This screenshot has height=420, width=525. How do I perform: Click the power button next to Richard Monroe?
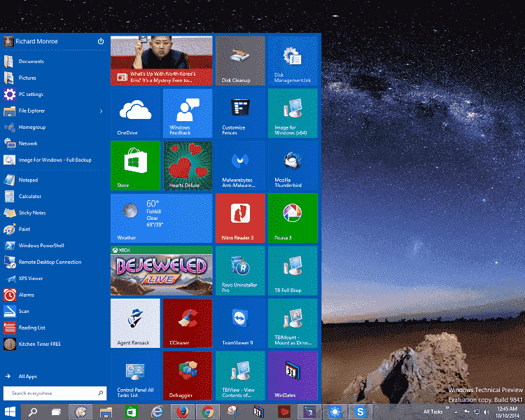pyautogui.click(x=100, y=41)
